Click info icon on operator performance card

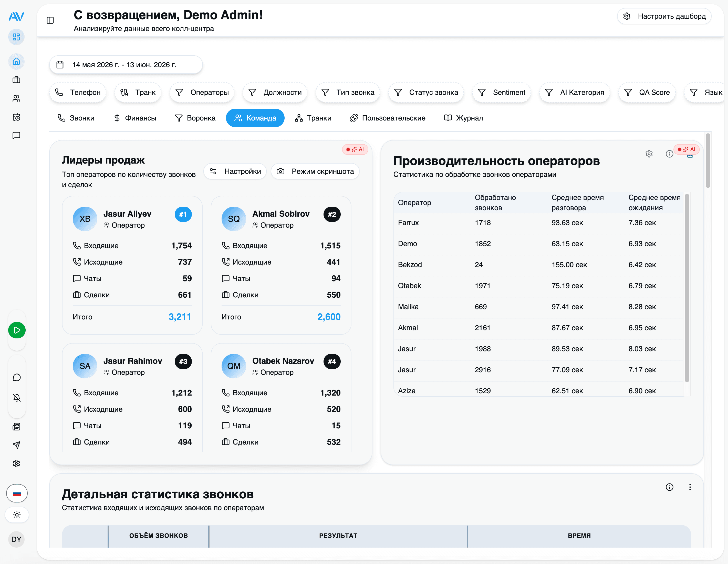point(669,154)
